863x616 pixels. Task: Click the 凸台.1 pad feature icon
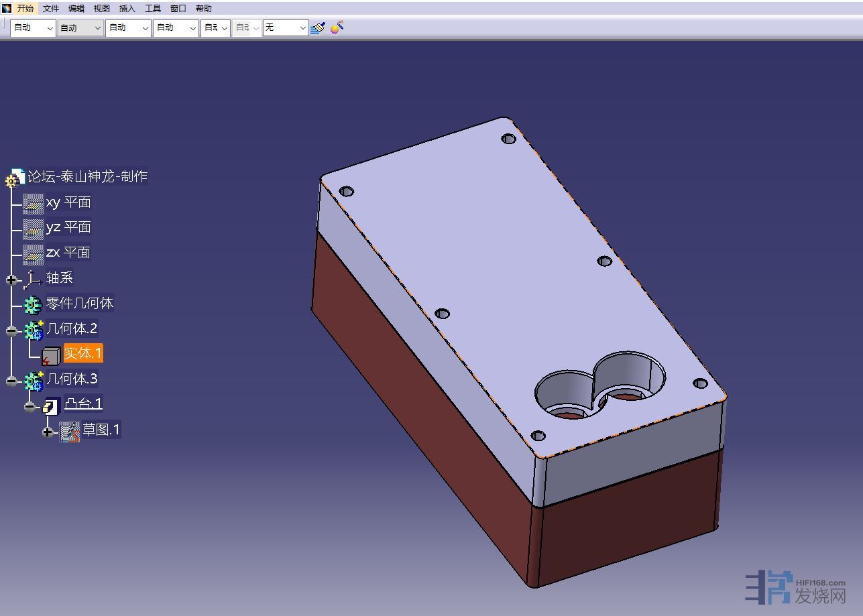51,406
